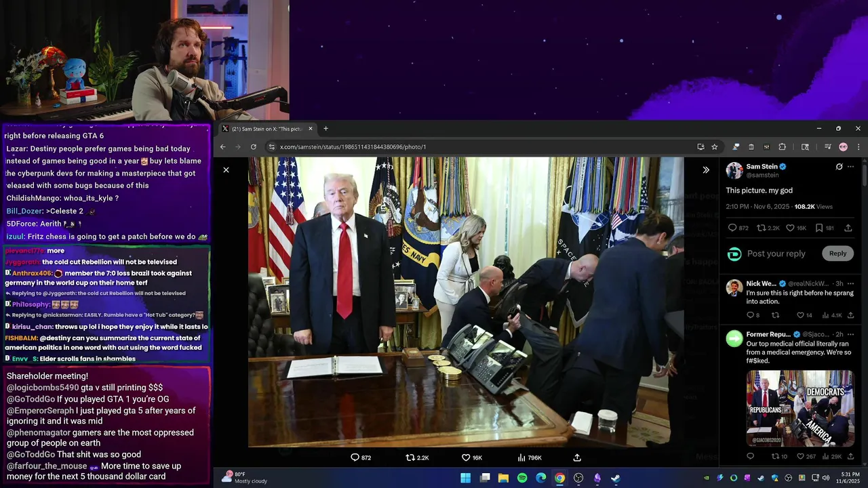The image size is (868, 488).
Task: Click the volume speaker icon in tray
Action: click(x=826, y=478)
